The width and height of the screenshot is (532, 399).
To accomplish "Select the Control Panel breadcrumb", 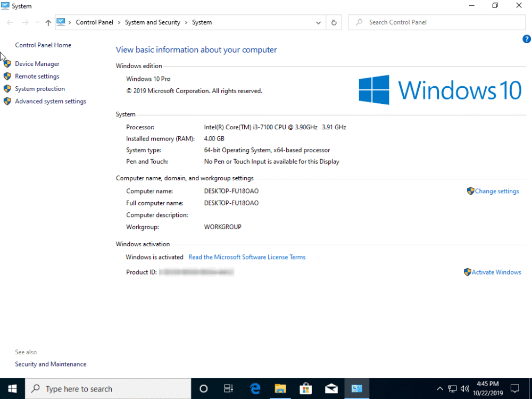I will click(94, 22).
